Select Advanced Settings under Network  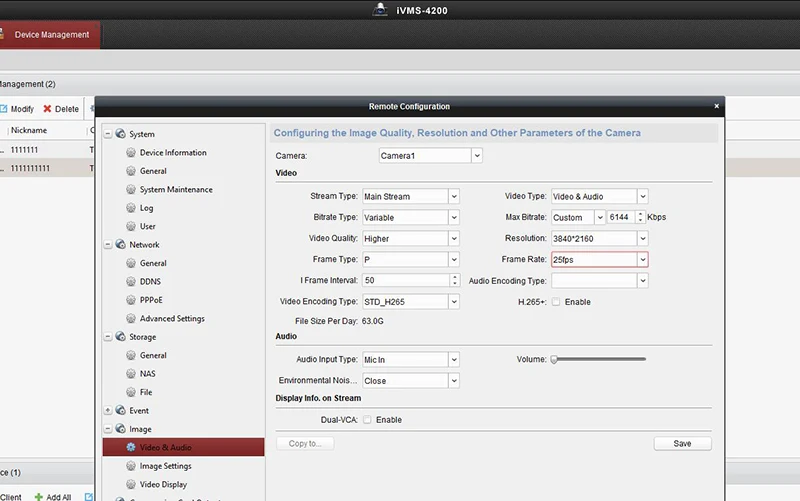pos(172,318)
